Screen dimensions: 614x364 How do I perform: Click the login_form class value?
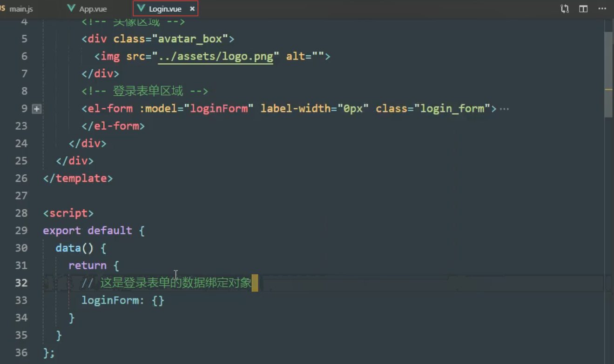pyautogui.click(x=452, y=109)
